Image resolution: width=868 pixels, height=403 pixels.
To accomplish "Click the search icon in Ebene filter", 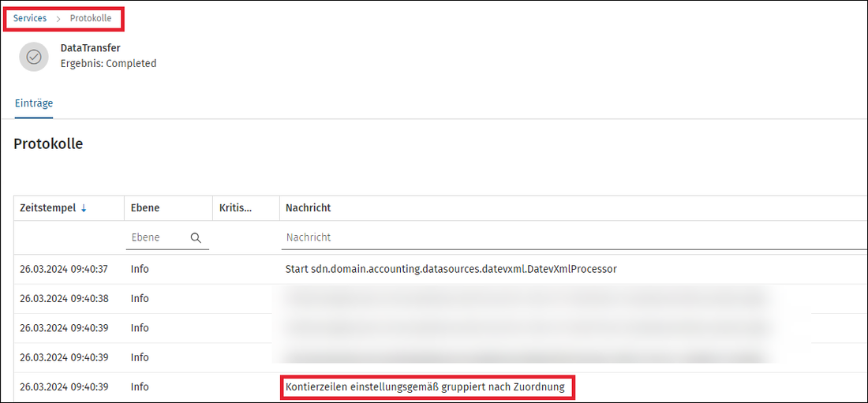I will pyautogui.click(x=196, y=238).
